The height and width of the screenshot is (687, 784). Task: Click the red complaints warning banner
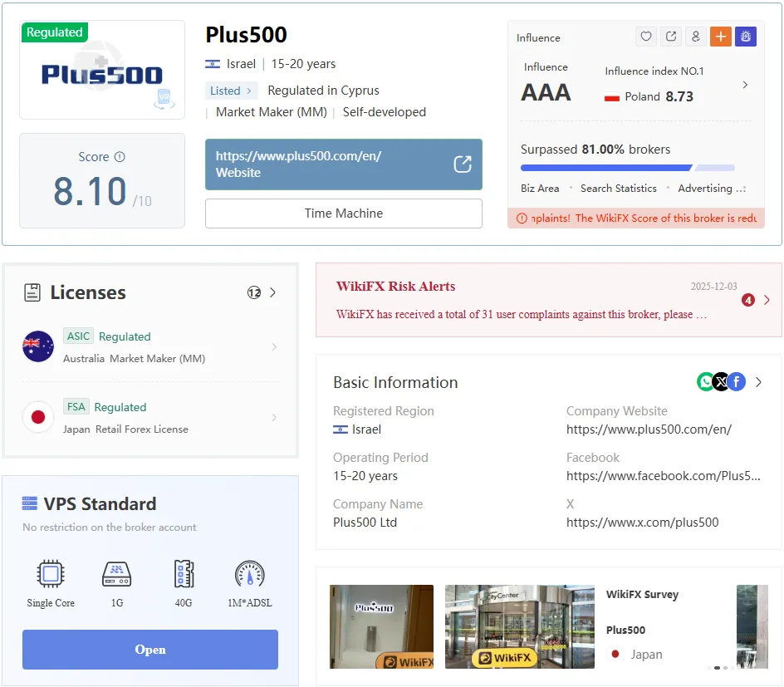636,218
